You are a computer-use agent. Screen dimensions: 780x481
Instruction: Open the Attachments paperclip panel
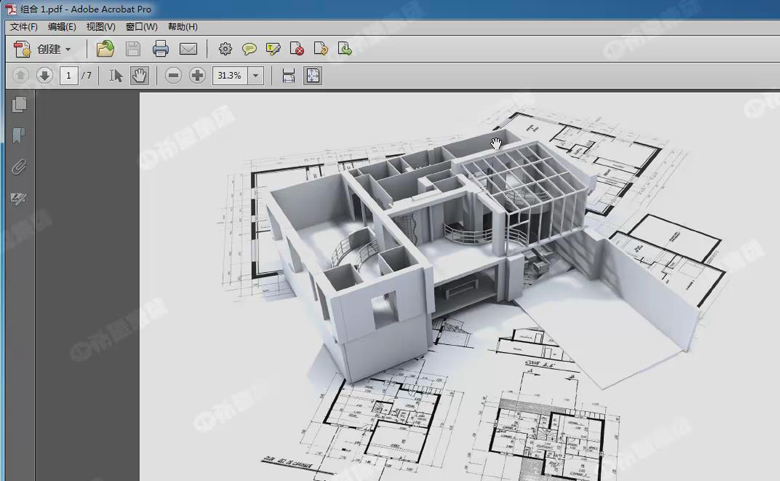pos(18,167)
